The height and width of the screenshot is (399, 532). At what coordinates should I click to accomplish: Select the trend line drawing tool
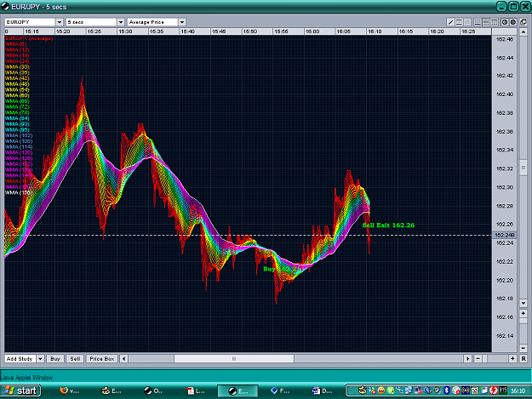click(x=450, y=22)
